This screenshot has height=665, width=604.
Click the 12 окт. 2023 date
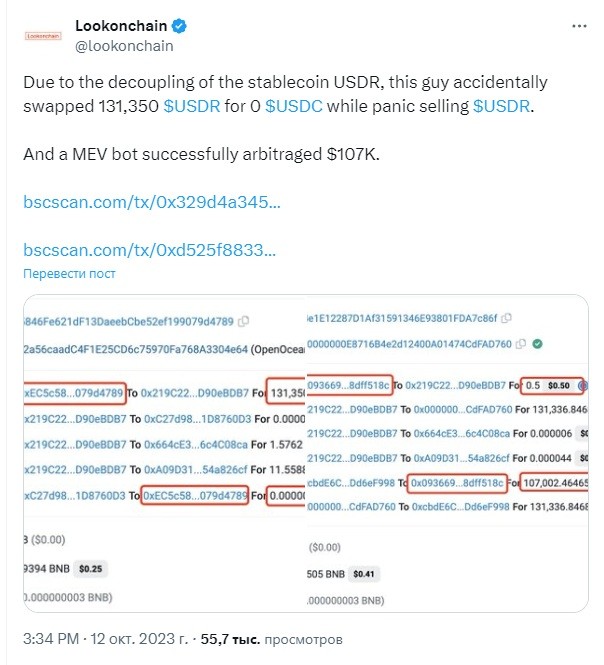click(x=139, y=639)
